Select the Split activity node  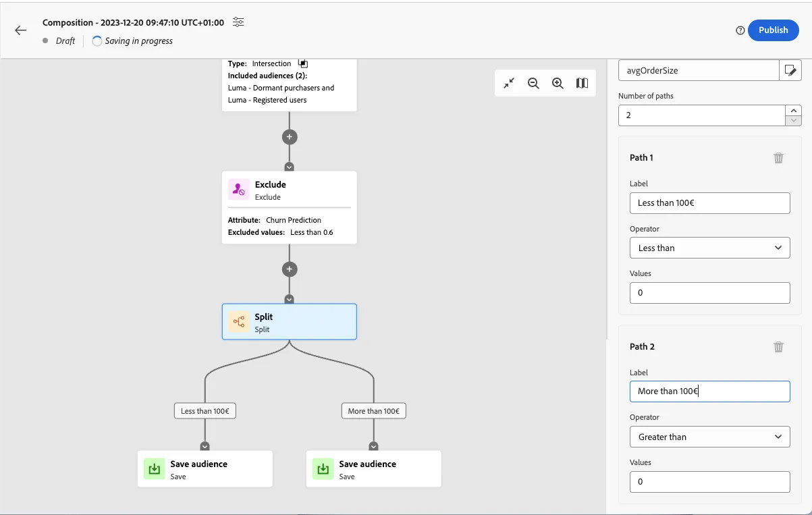(289, 322)
